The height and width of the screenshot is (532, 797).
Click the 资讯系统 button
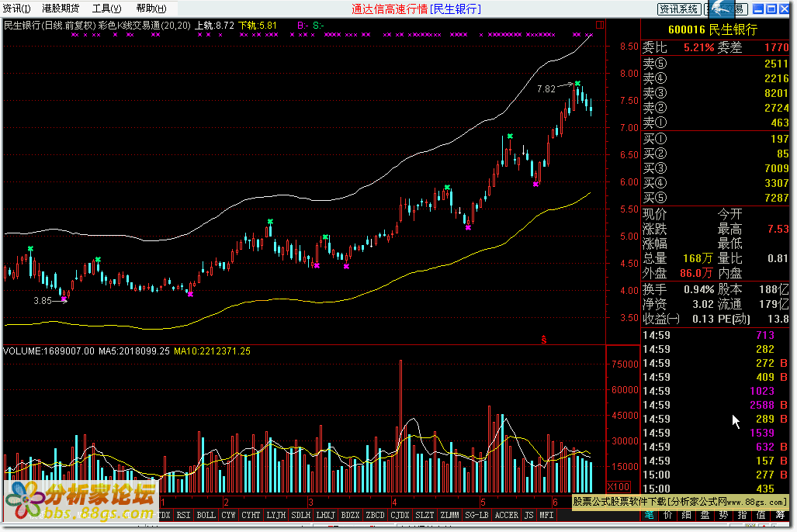(678, 9)
